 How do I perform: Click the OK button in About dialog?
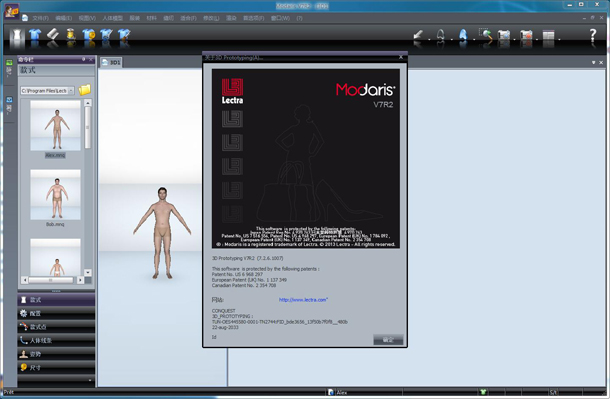[x=388, y=340]
